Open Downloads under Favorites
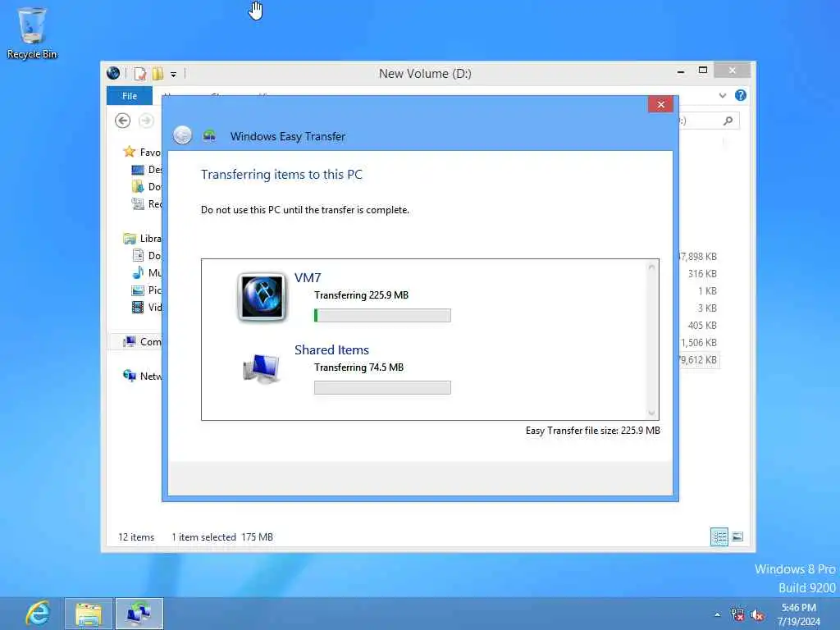The width and height of the screenshot is (840, 630). pos(146,186)
